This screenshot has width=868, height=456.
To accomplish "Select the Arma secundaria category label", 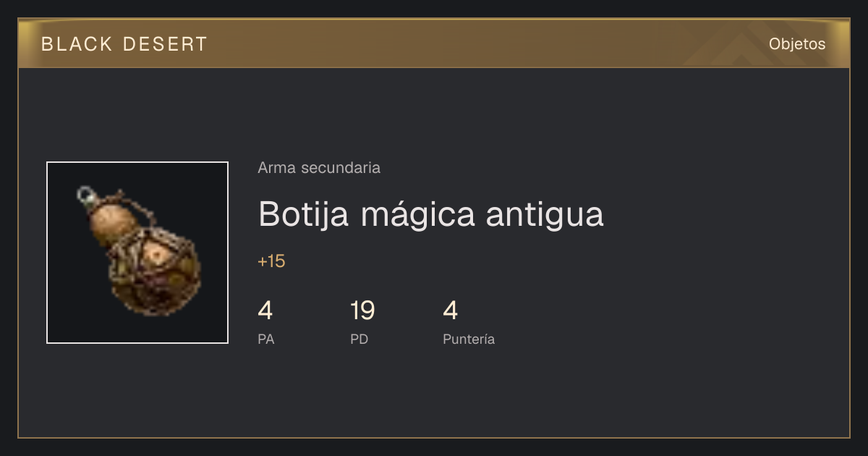I will (319, 168).
